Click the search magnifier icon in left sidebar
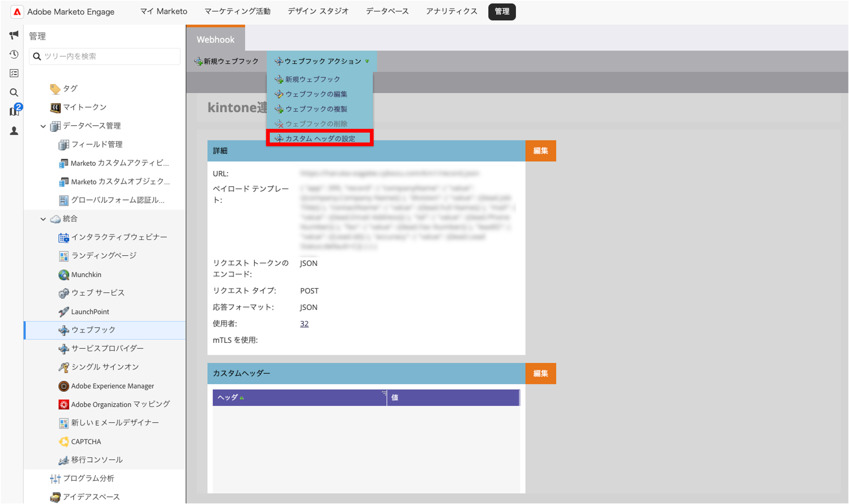This screenshot has height=504, width=849. point(14,92)
